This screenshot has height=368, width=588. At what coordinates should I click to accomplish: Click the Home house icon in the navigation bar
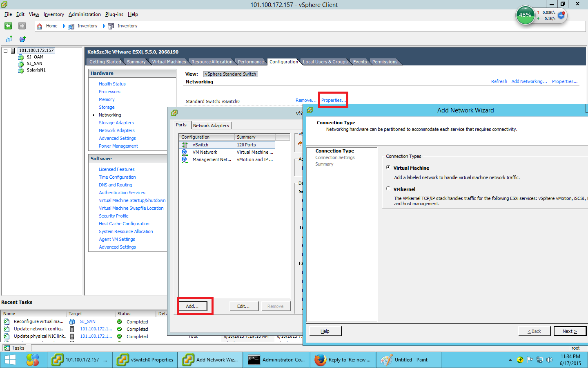point(40,26)
